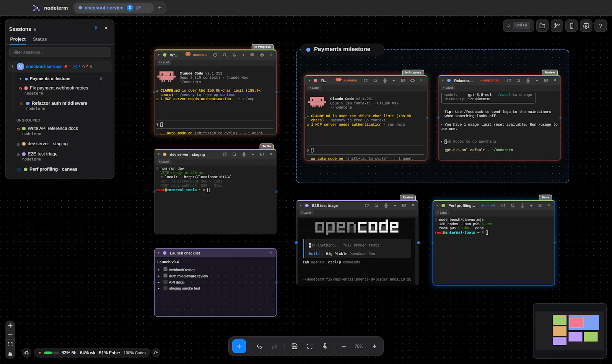Open comments in Refactor... terminal
Image resolution: width=612 pixels, height=364 pixels.
(x=546, y=80)
